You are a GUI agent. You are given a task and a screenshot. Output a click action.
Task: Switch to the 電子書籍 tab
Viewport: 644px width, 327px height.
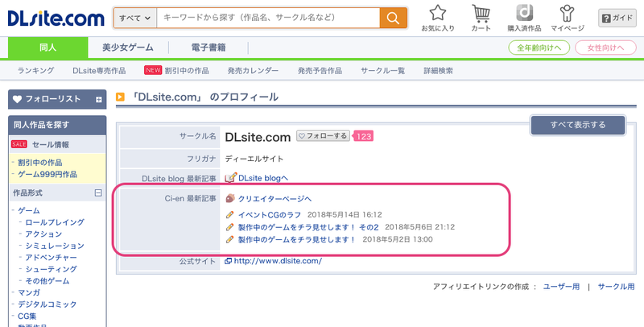click(208, 48)
